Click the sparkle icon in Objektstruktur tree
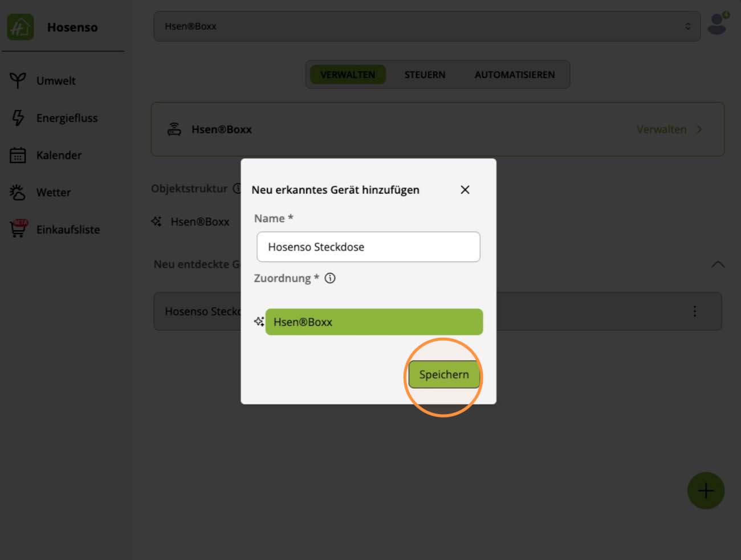 [157, 222]
